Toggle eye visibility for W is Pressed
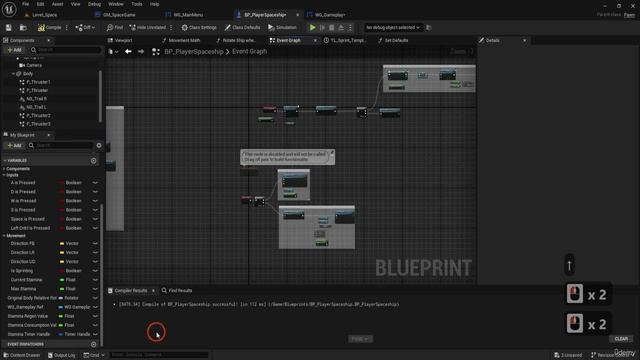The image size is (640, 360). coord(95,201)
